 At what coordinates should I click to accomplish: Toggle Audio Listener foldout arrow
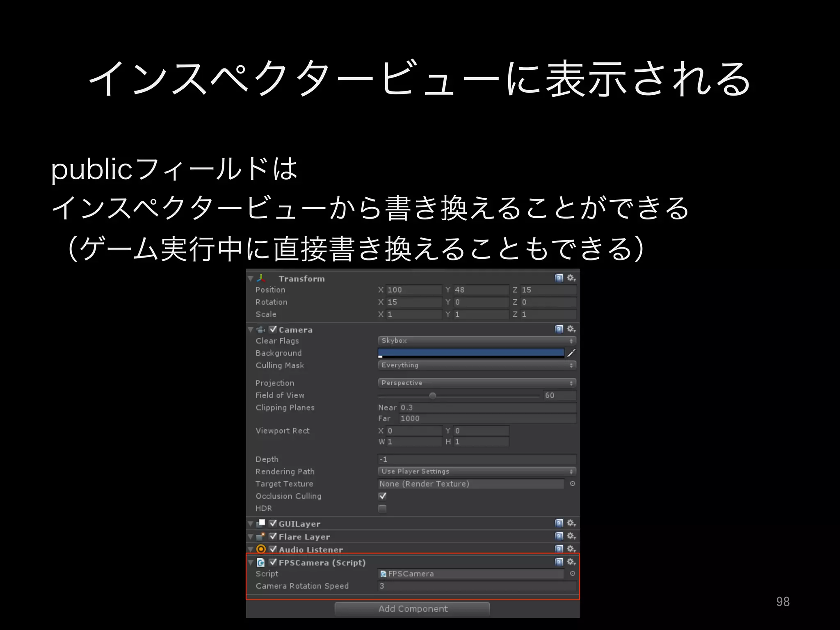251,549
